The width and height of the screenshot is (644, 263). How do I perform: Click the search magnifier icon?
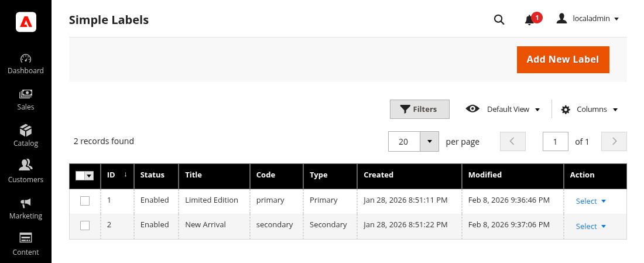[x=499, y=19]
